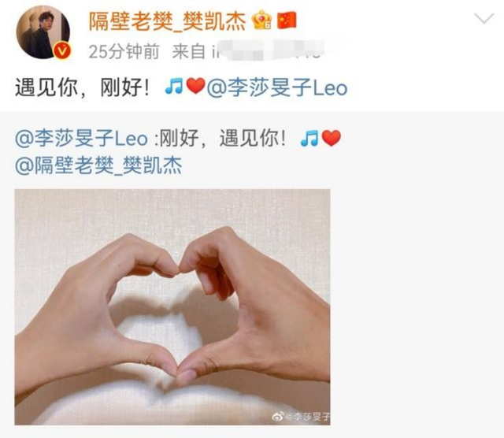Click the music note emoji in repost
The height and width of the screenshot is (438, 504).
[x=309, y=139]
